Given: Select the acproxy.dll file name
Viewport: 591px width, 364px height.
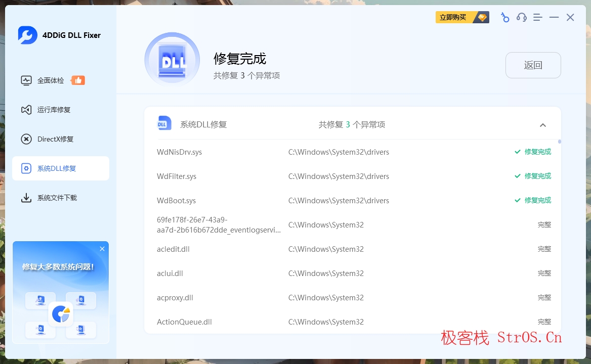Looking at the screenshot, I should [x=175, y=298].
